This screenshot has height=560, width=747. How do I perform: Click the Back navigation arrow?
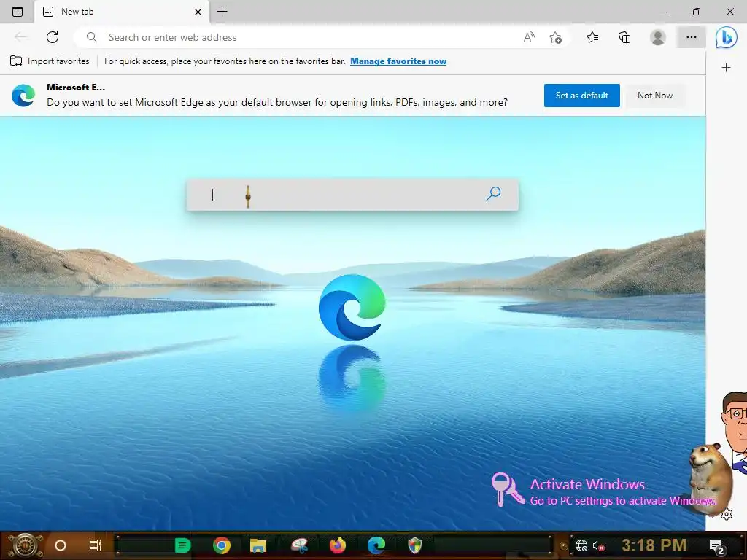20,37
